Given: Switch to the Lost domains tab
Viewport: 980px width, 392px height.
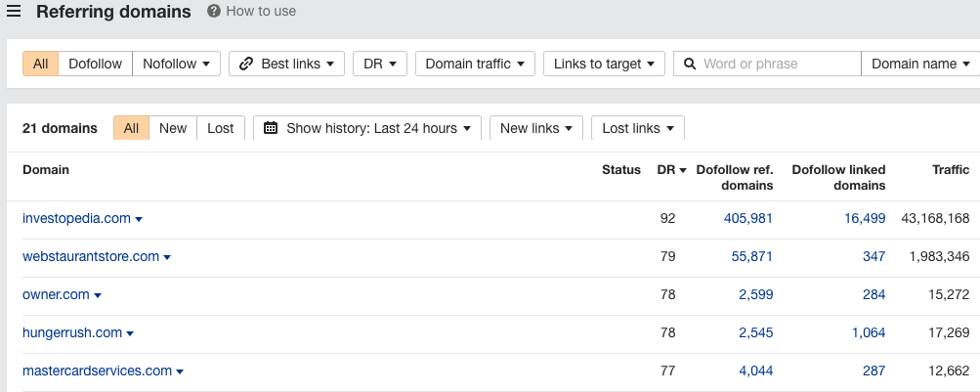Looking at the screenshot, I should [221, 128].
